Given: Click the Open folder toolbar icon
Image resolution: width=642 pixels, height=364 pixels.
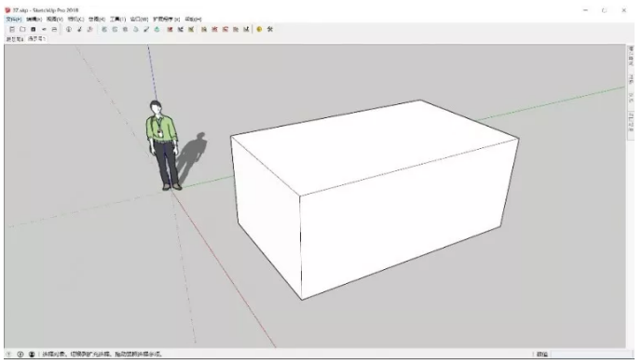Looking at the screenshot, I should [x=22, y=30].
